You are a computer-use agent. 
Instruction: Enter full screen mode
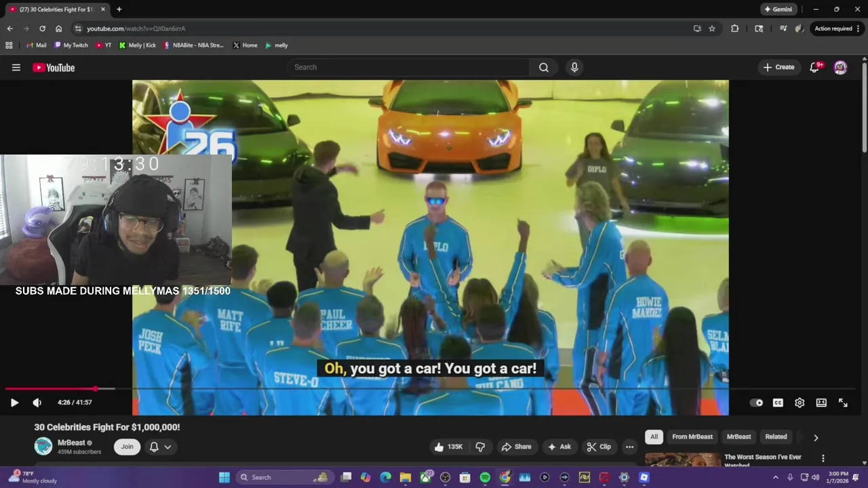coord(843,403)
